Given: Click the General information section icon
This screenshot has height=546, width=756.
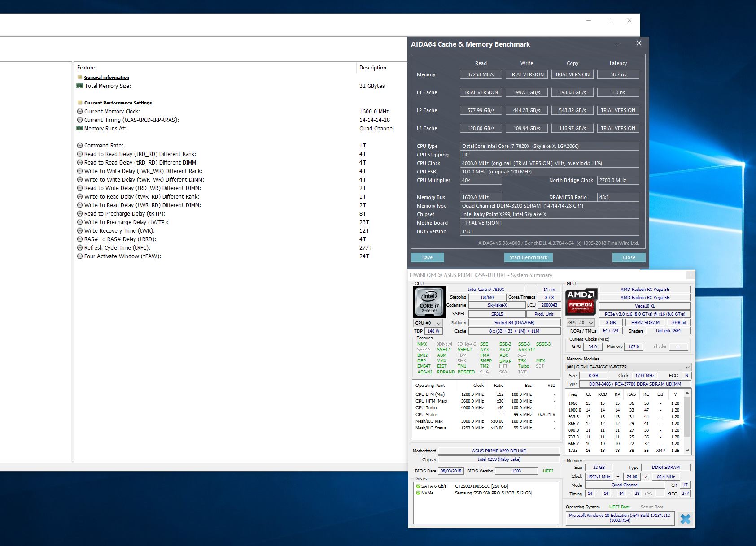Looking at the screenshot, I should coord(80,77).
